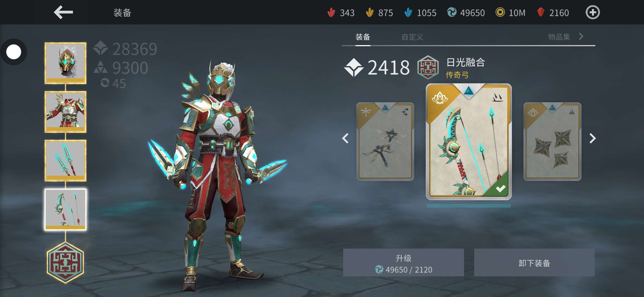Select the winged blades weapon card
644x297 pixels.
pyautogui.click(x=385, y=142)
